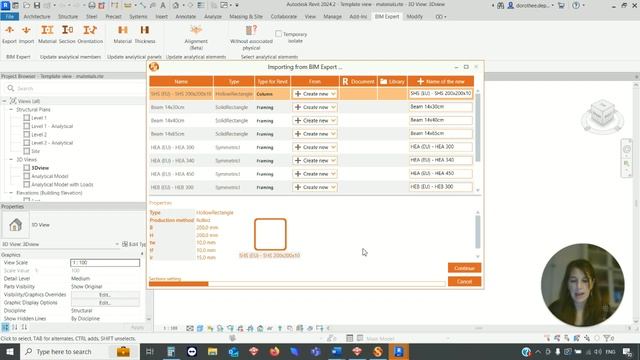
Task: Click the Edit Type button
Action: coord(133,244)
